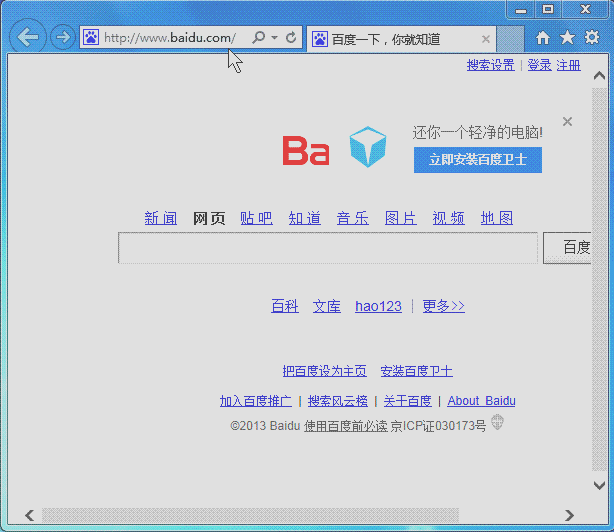Open the Home page icon

pos(543,38)
